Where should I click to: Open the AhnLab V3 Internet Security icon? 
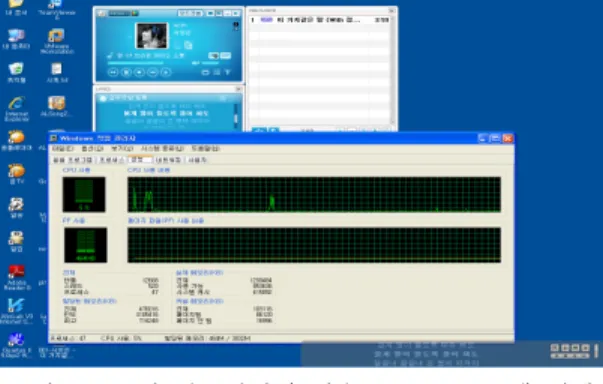tap(17, 311)
